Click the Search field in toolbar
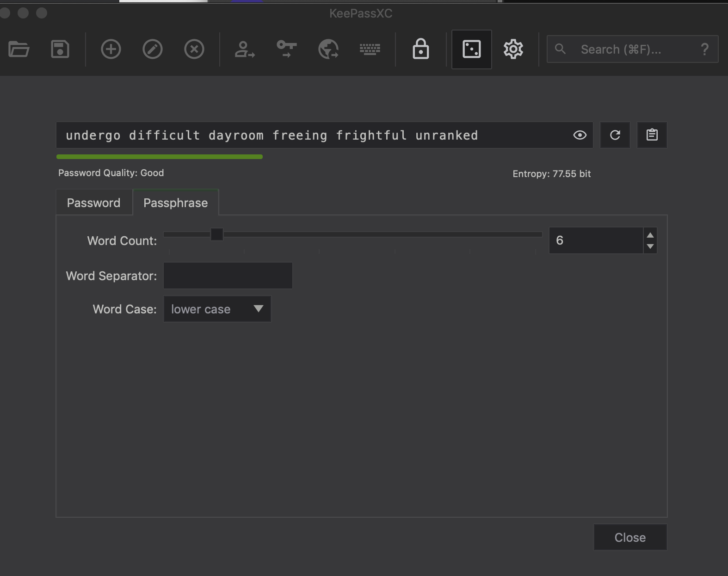Viewport: 728px width, 576px height. point(632,49)
